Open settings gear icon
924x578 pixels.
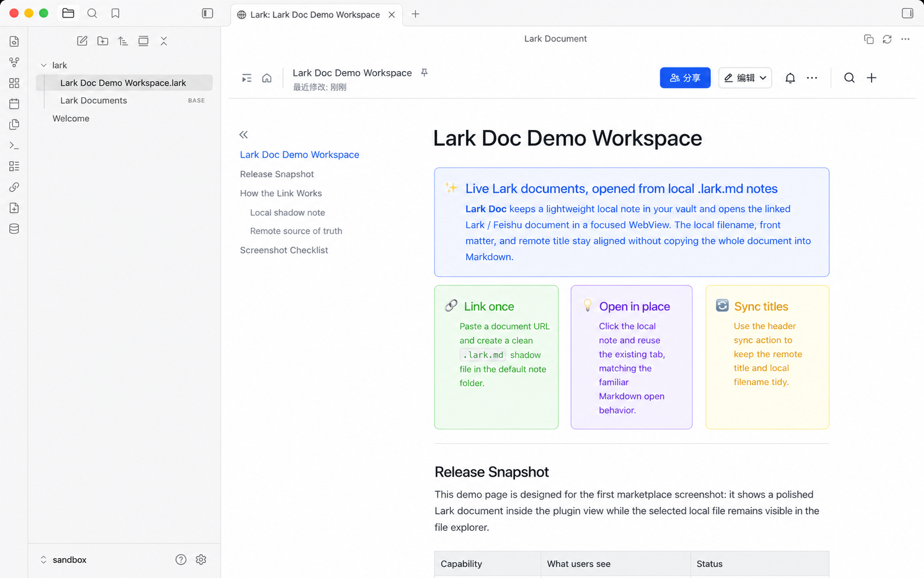tap(201, 559)
